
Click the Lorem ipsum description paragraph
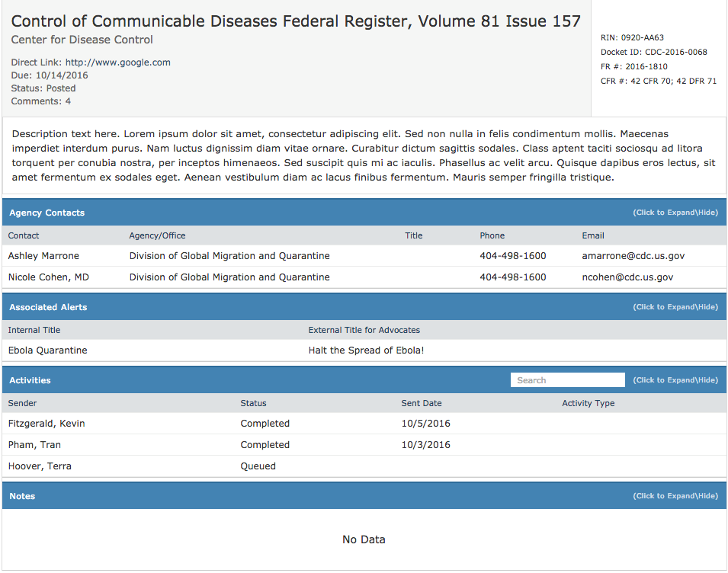pyautogui.click(x=364, y=155)
